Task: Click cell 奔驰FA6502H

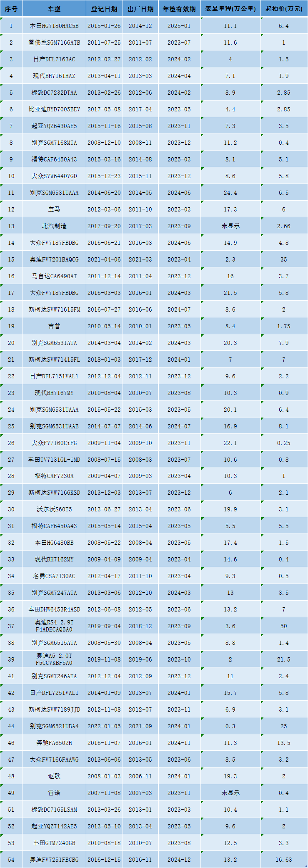Action: pyautogui.click(x=54, y=743)
